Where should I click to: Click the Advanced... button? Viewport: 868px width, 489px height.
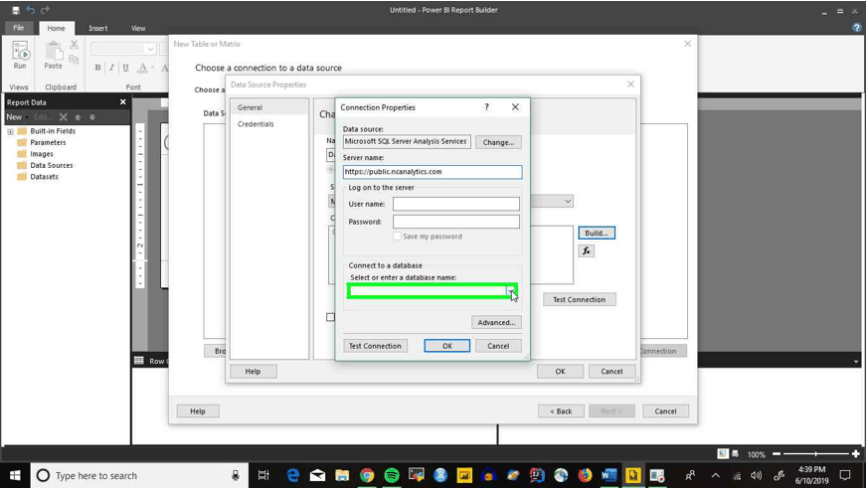(496, 322)
